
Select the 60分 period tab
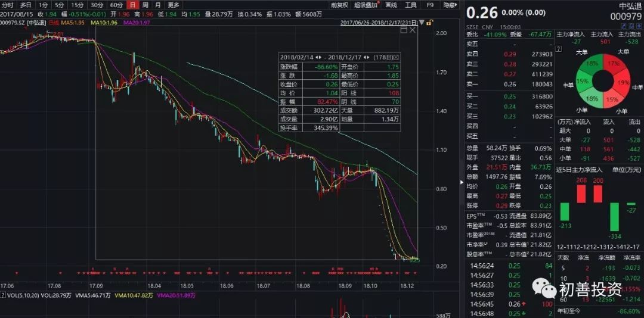coord(116,5)
